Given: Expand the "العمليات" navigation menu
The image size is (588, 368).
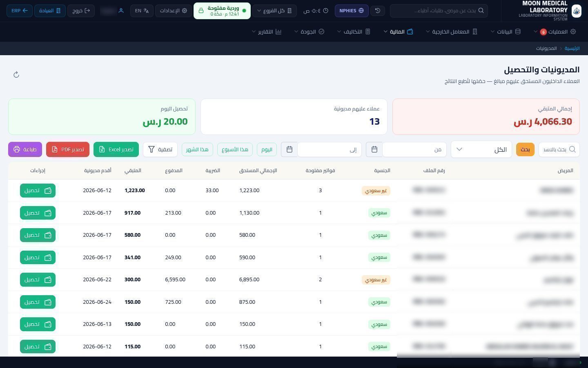Looking at the screenshot, I should click(555, 31).
